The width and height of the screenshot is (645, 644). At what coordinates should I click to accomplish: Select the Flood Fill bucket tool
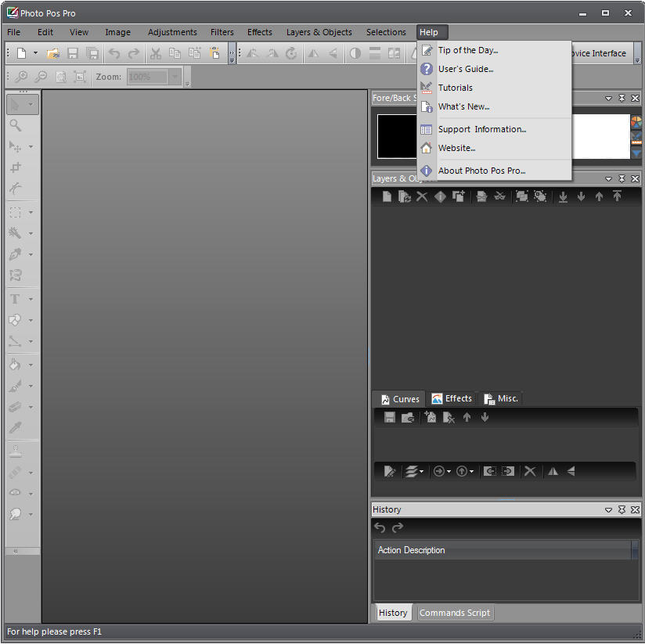15,365
